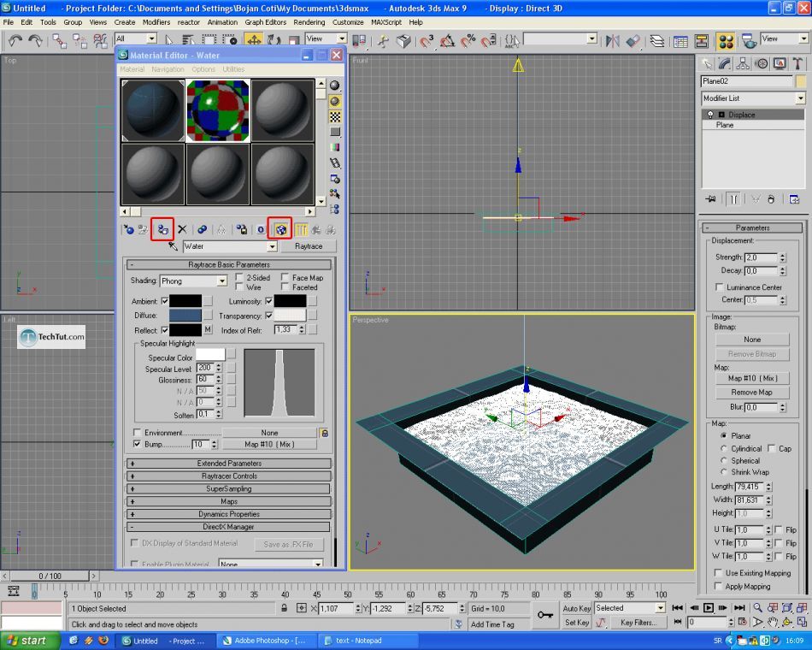Click the Diffuse blue color swatch
The height and width of the screenshot is (650, 812).
click(185, 315)
